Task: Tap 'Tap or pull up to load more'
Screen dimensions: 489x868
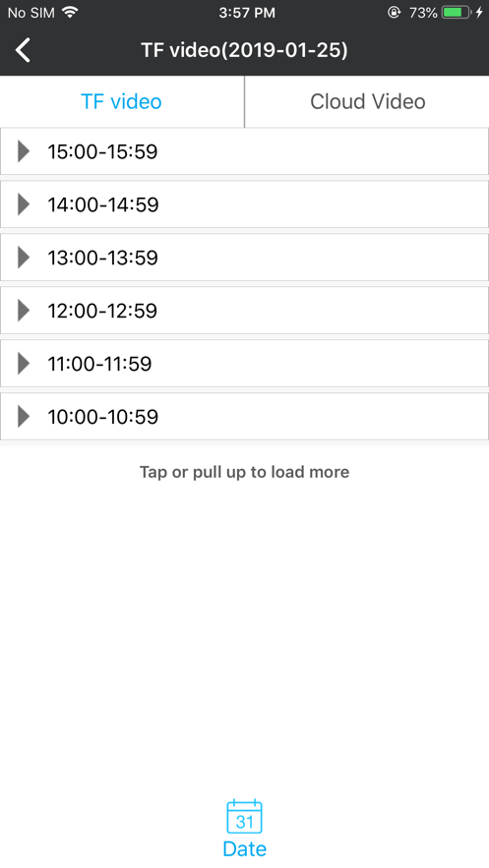Action: (244, 472)
